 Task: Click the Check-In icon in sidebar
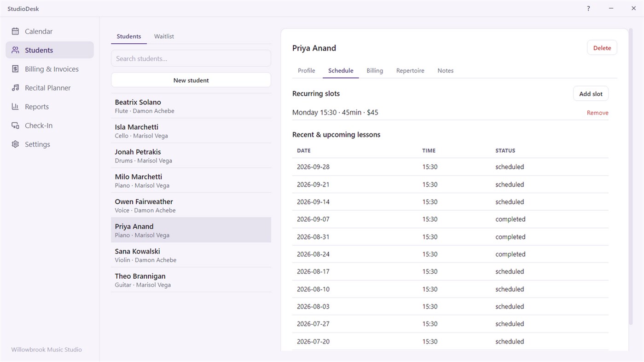pos(15,126)
